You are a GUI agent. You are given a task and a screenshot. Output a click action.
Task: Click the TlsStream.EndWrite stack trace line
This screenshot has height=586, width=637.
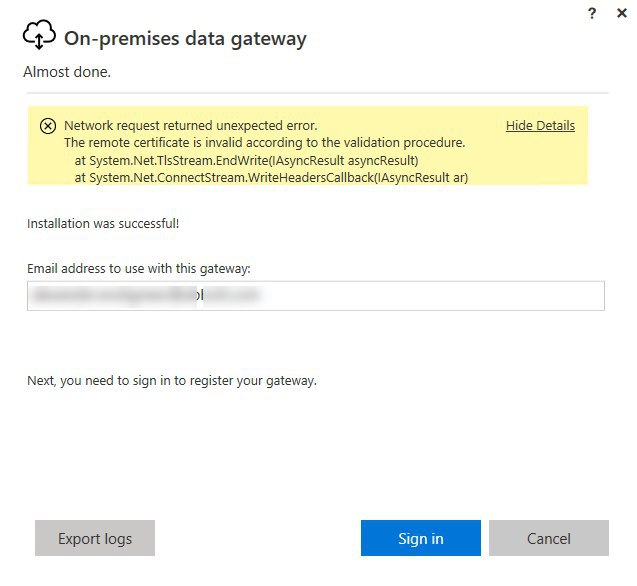click(246, 161)
